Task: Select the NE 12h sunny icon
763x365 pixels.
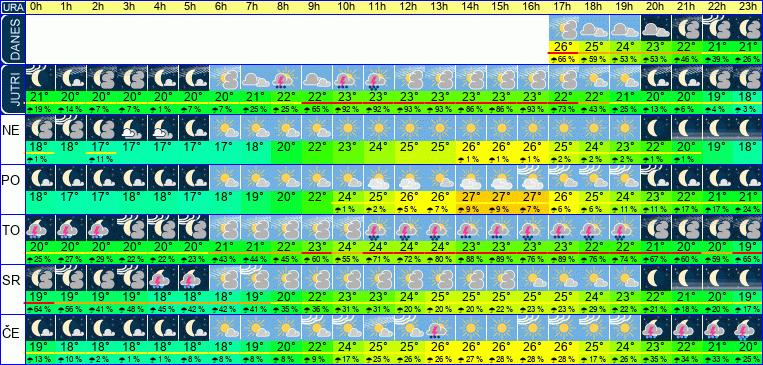Action: tap(410, 128)
